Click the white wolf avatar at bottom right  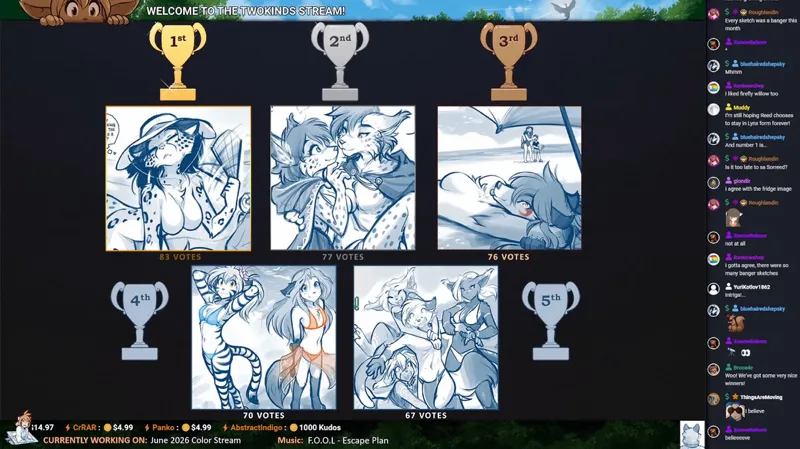point(692,435)
